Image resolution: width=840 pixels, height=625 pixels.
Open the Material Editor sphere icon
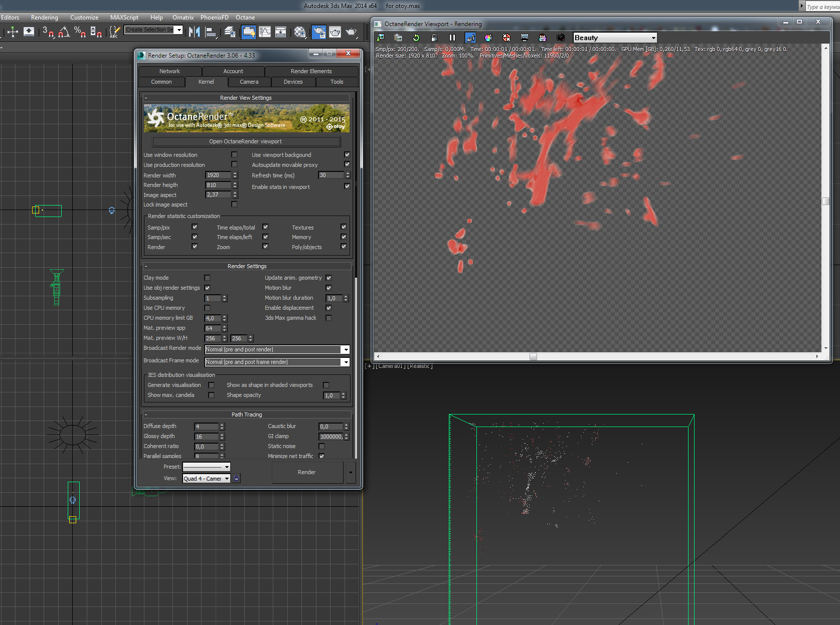click(300, 32)
